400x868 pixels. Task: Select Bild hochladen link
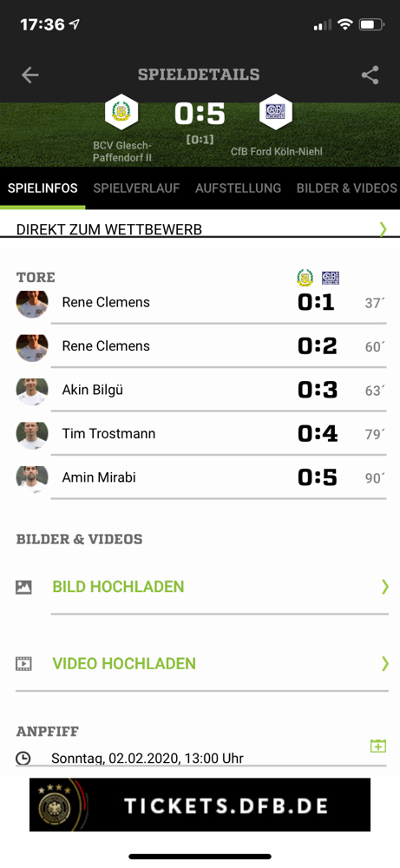pos(118,587)
